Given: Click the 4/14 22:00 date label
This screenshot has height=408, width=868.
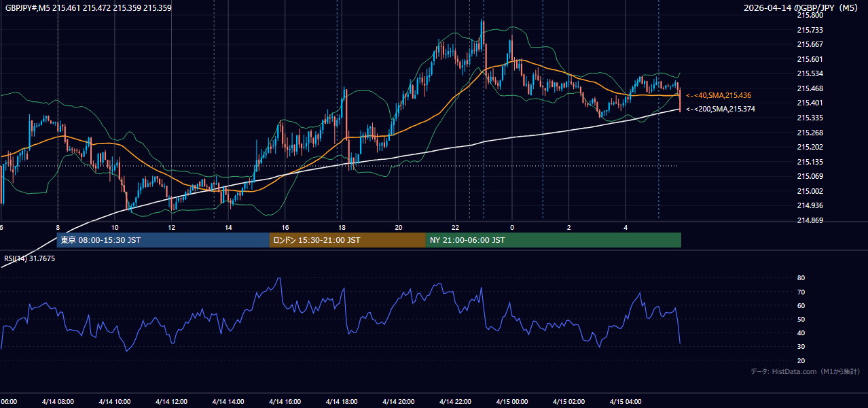Looking at the screenshot, I should click(x=455, y=401).
